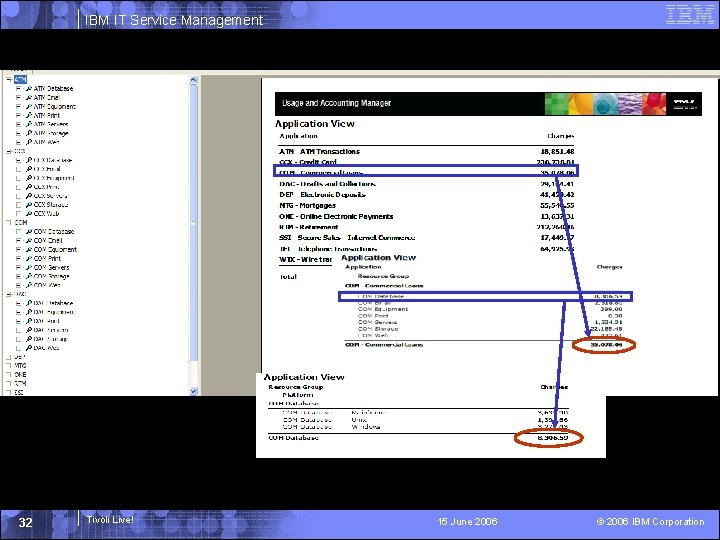Click the key icon beside ATM Storage

coord(29,133)
